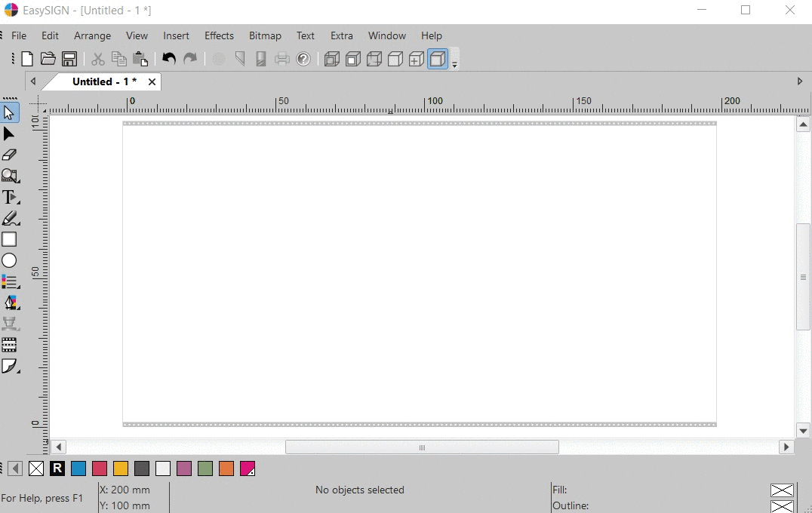Open the toolbar options overflow arrow

pyautogui.click(x=455, y=59)
